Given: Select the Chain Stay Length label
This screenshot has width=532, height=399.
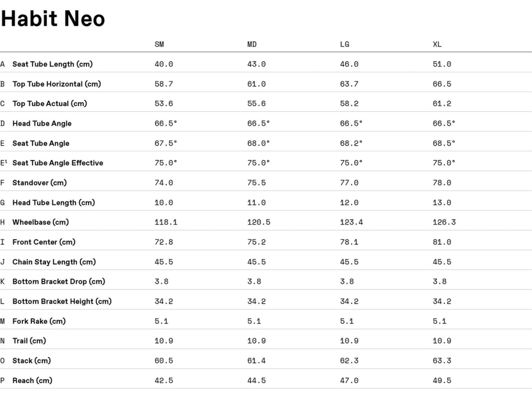Looking at the screenshot, I should [54, 262].
